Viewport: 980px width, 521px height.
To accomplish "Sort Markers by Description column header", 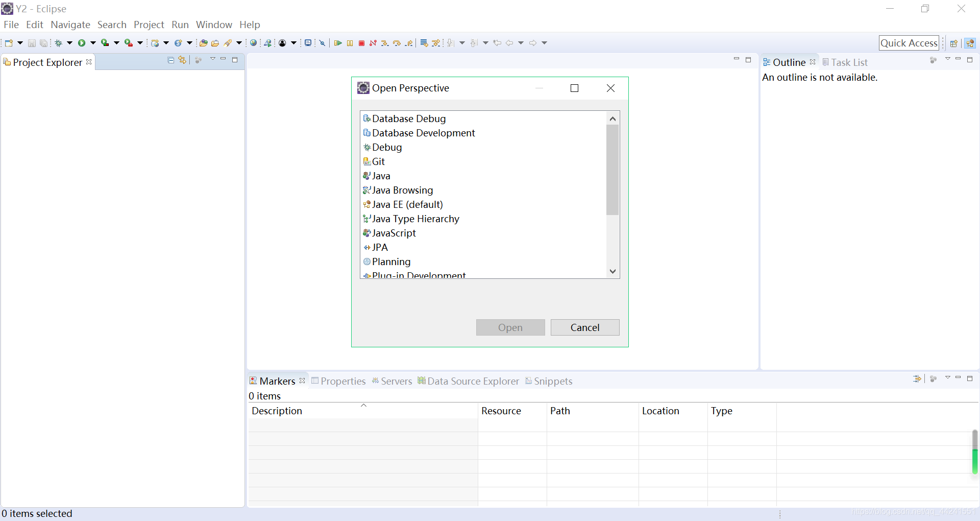I will [363, 411].
